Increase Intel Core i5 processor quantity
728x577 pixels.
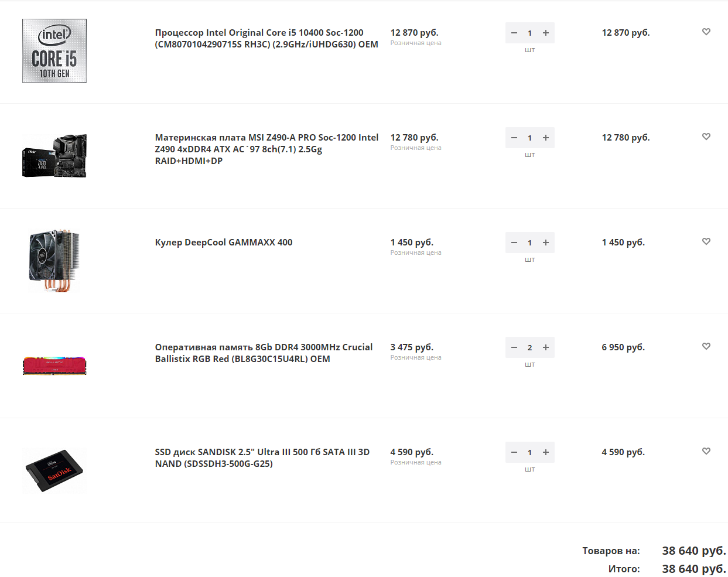[546, 33]
